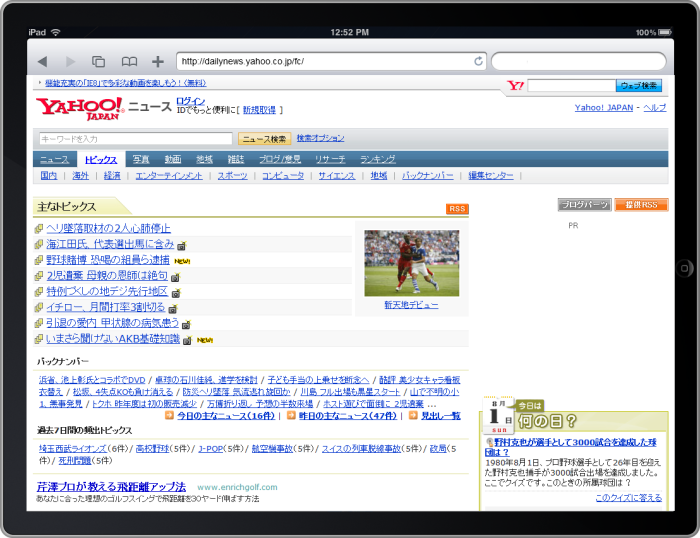Viewport: 700px width, 538px height.
Task: Click the ブログパーツ button
Action: coord(584,205)
